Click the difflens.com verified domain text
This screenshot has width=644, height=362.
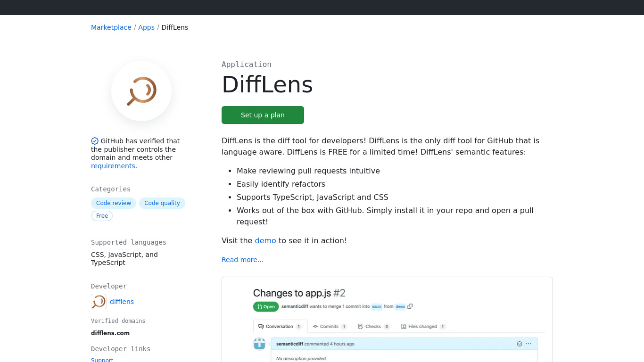click(x=110, y=333)
